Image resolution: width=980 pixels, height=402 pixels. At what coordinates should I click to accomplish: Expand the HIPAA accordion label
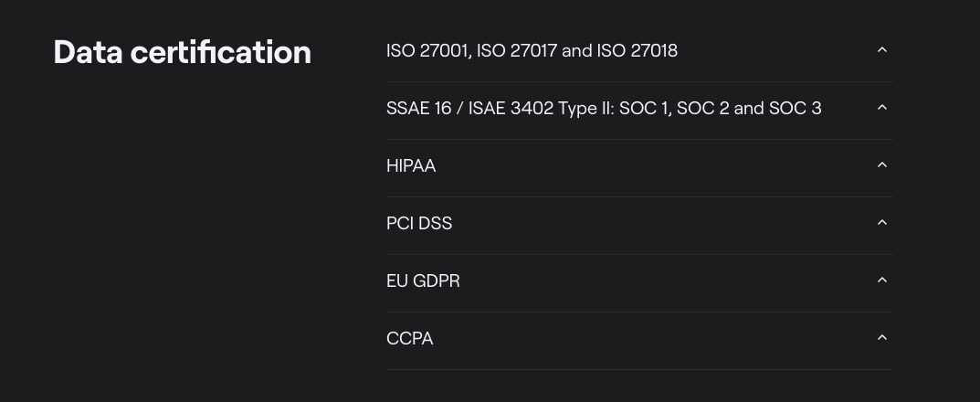(411, 166)
